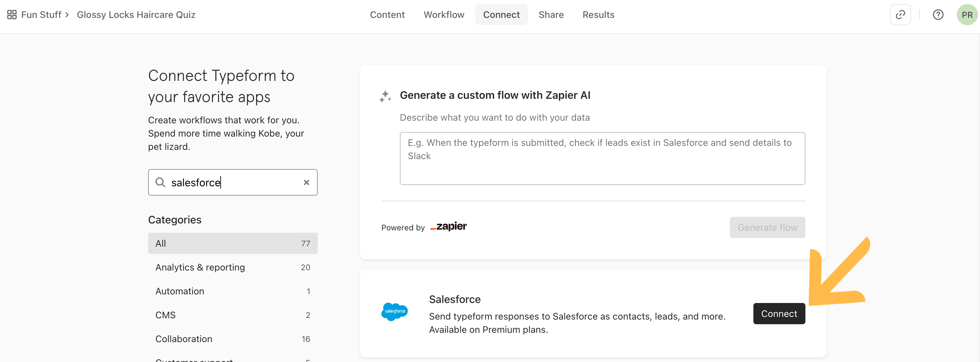Go to the Results tab
Image resolution: width=980 pixels, height=362 pixels.
coord(598,15)
